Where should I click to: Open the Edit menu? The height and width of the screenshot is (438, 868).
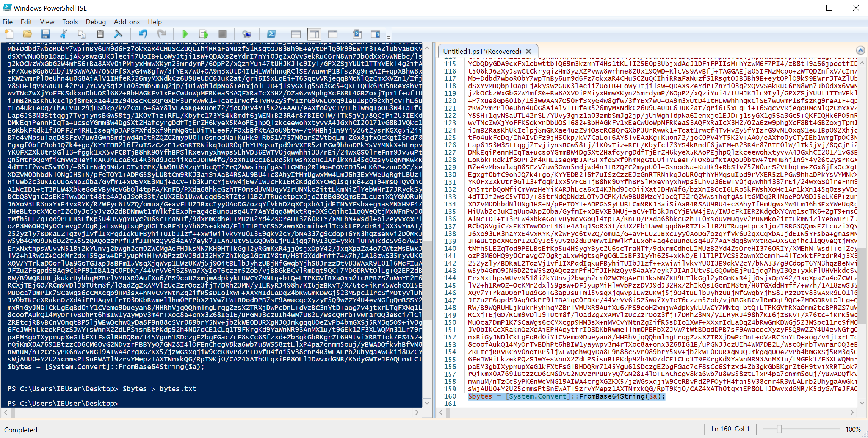tap(26, 22)
